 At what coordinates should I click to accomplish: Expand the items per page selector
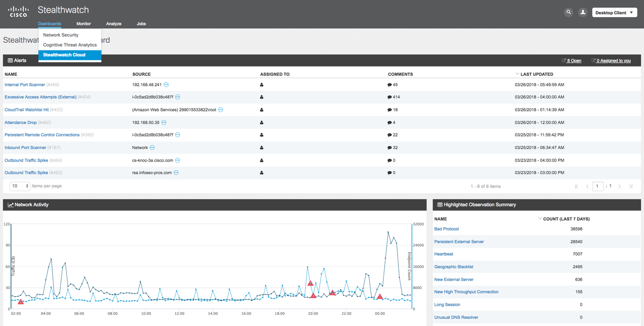pyautogui.click(x=20, y=186)
